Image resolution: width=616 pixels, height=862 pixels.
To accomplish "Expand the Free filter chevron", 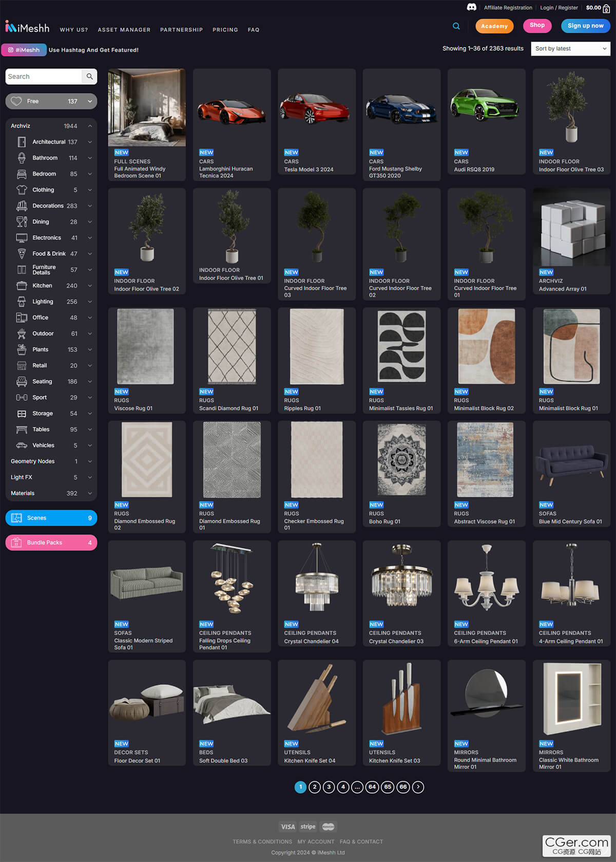I will (90, 101).
